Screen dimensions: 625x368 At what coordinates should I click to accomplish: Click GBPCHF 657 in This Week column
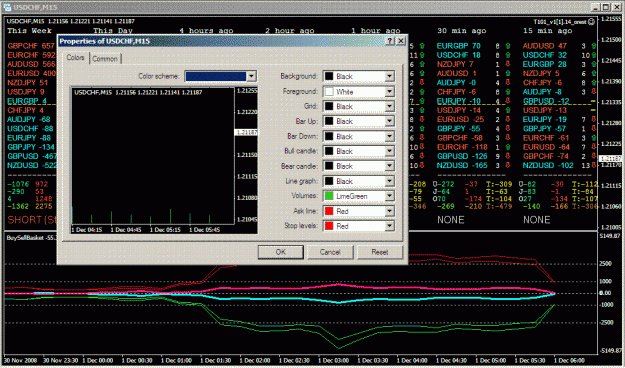point(31,46)
